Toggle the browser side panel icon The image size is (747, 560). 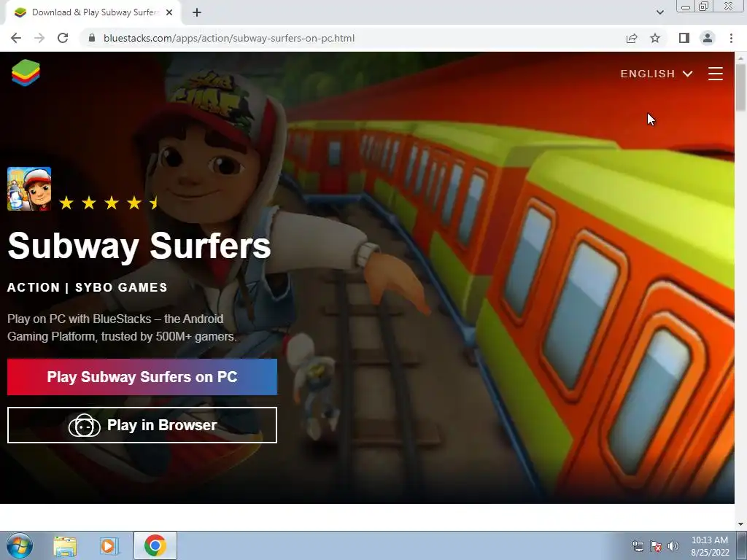coord(684,38)
